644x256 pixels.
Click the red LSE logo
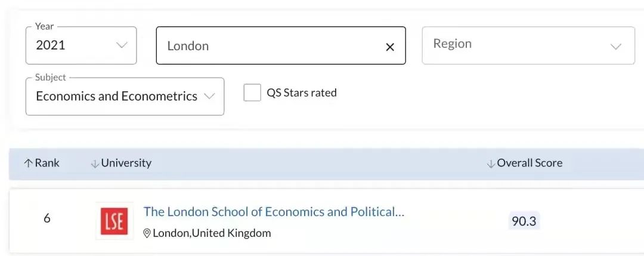click(114, 221)
